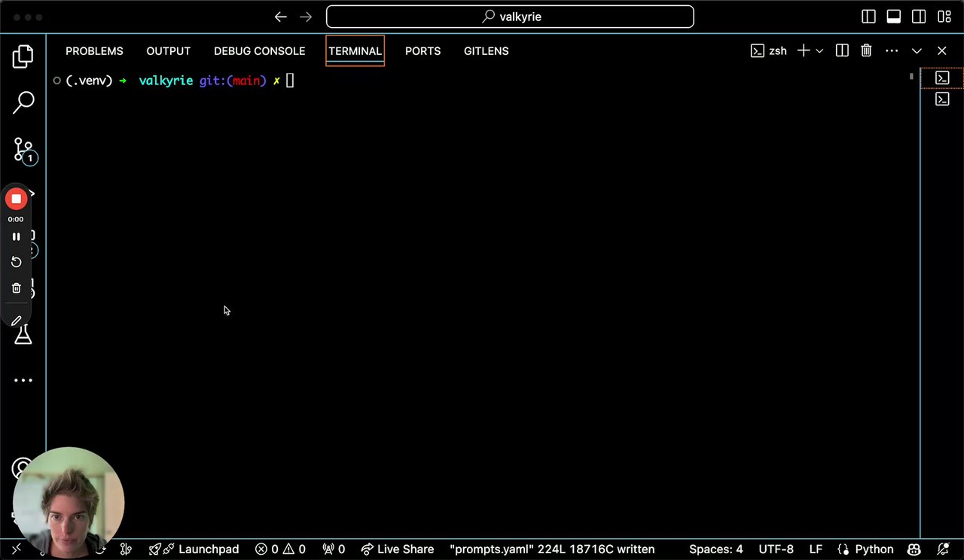This screenshot has width=964, height=560.
Task: Click the valkyrie command center search box
Action: [x=510, y=17]
